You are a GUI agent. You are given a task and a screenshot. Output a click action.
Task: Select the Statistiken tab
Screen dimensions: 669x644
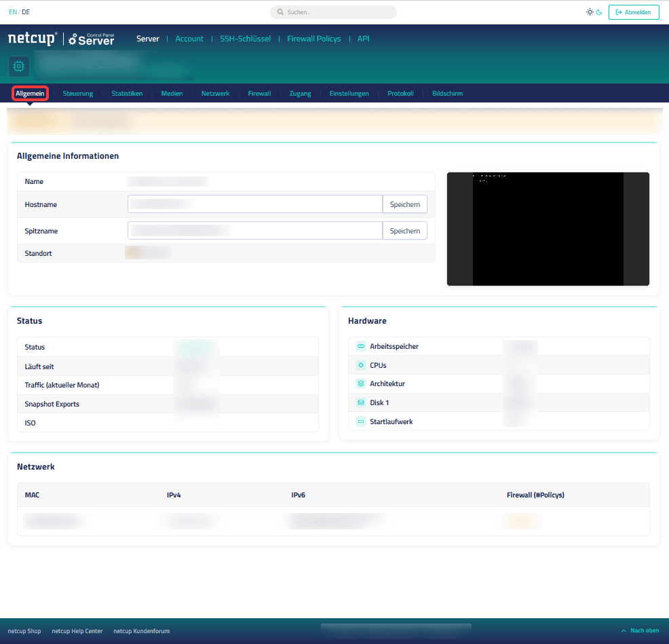pyautogui.click(x=127, y=93)
